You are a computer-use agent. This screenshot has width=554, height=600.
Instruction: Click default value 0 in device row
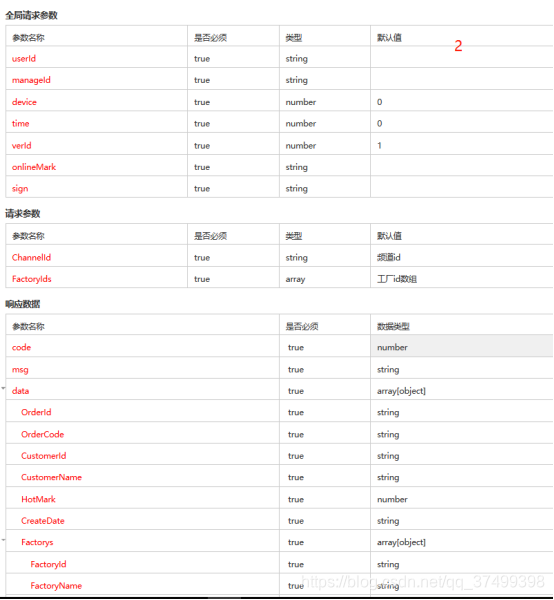click(380, 102)
